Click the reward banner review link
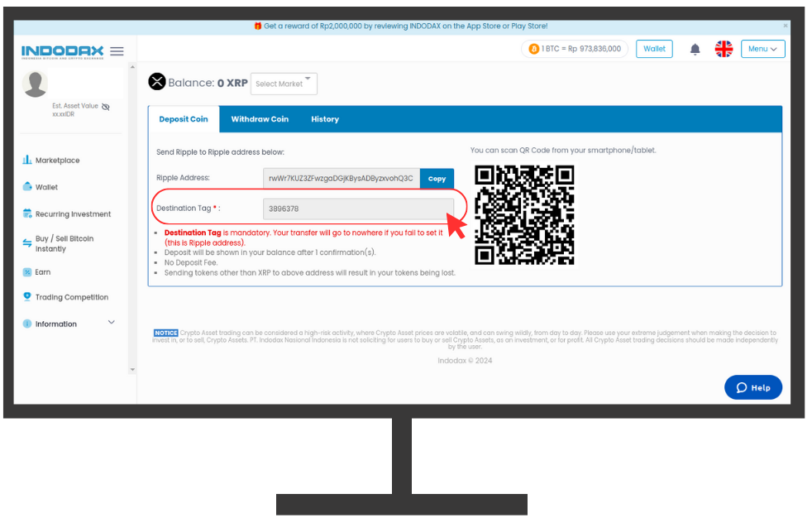The height and width of the screenshot is (518, 812). pyautogui.click(x=405, y=26)
